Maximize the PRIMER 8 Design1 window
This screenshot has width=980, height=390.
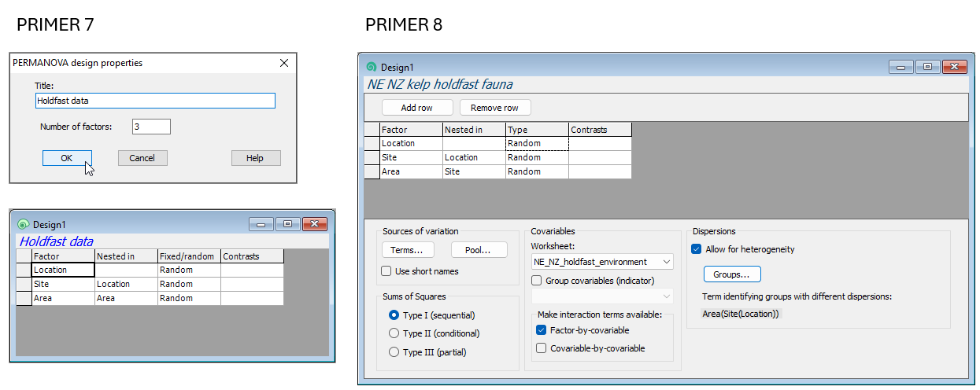point(927,67)
